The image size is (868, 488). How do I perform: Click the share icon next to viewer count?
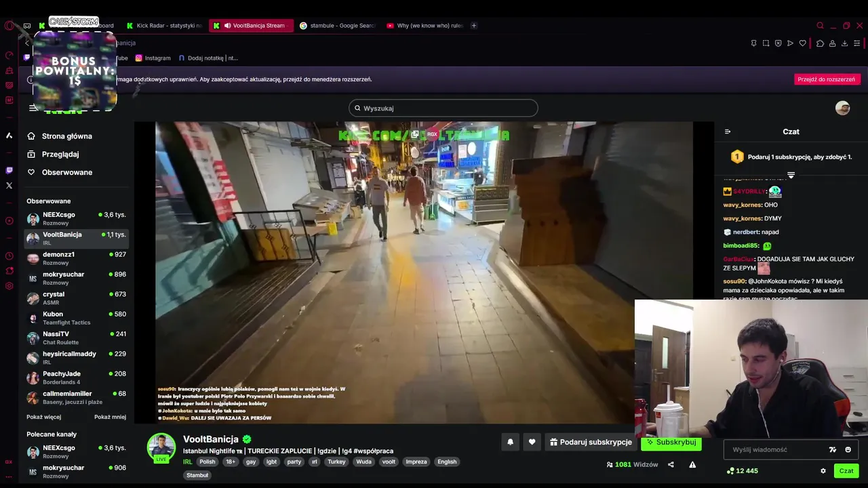coord(671,464)
